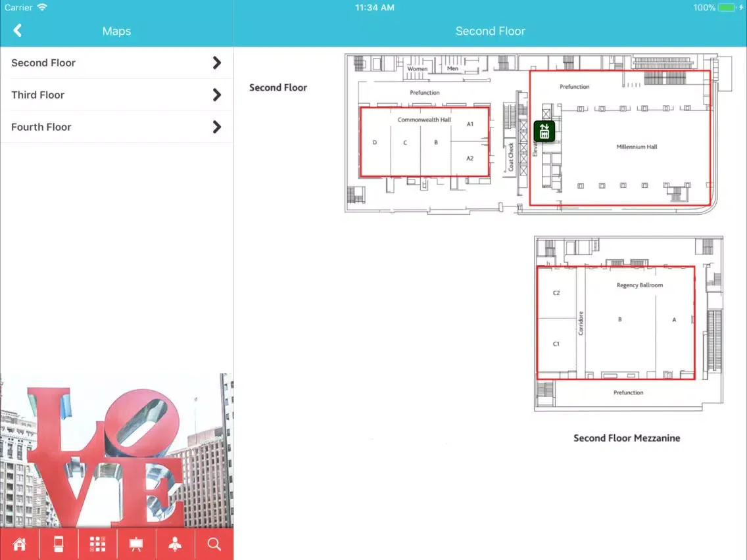Click the LOVE sculpture image
747x560 pixels.
[x=117, y=450]
